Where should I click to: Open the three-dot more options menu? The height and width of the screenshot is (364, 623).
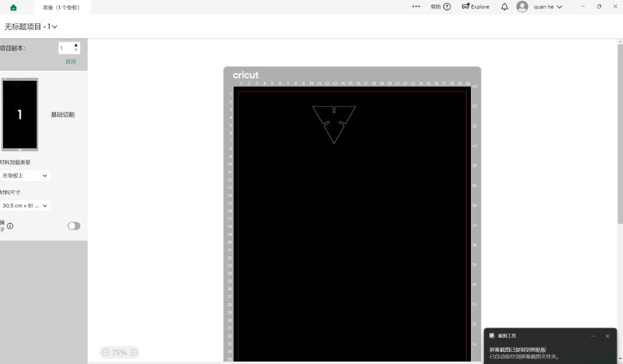pos(416,6)
